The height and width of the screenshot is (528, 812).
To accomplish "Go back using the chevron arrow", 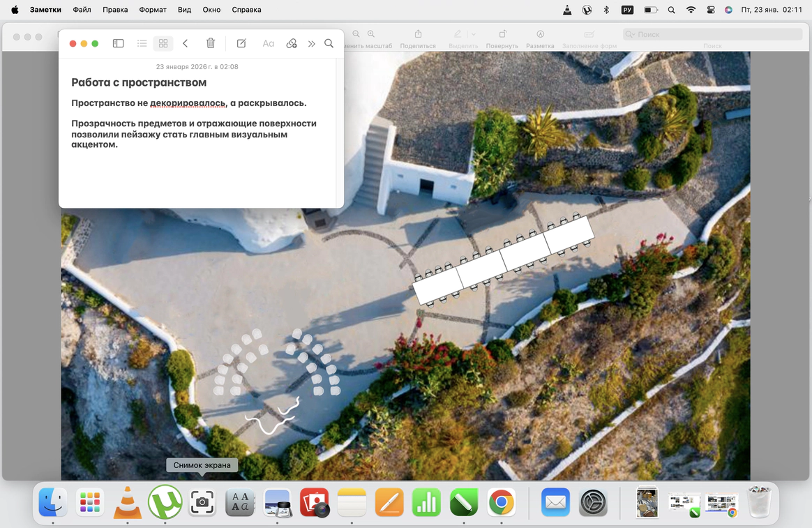I will click(186, 43).
